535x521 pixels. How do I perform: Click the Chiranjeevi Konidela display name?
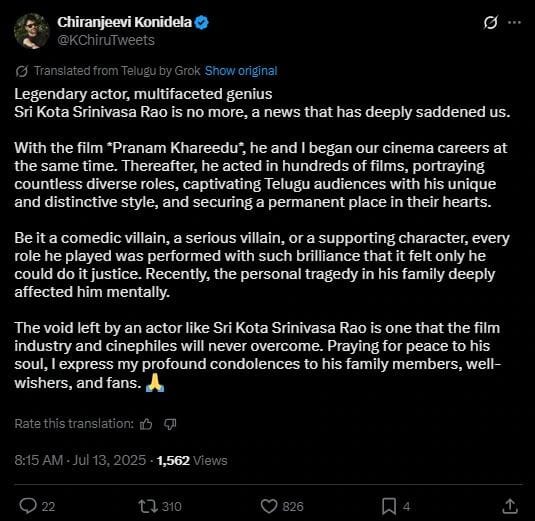click(x=125, y=23)
